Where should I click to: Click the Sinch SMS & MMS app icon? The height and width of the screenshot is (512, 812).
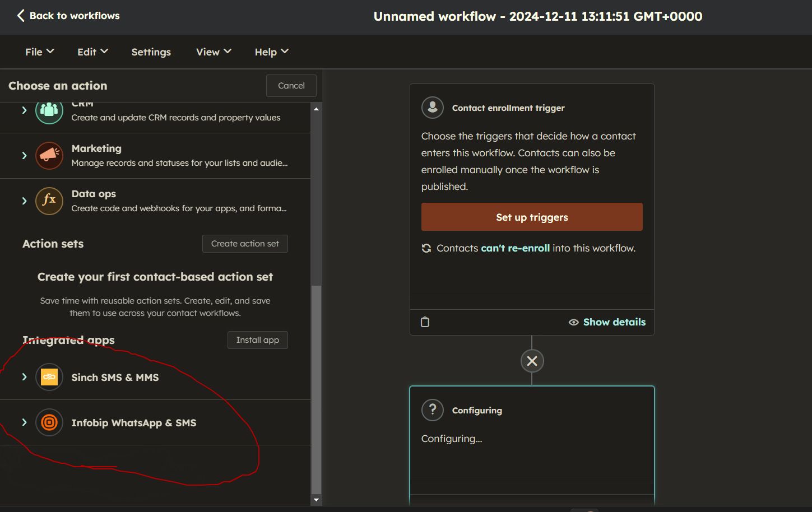click(x=49, y=377)
